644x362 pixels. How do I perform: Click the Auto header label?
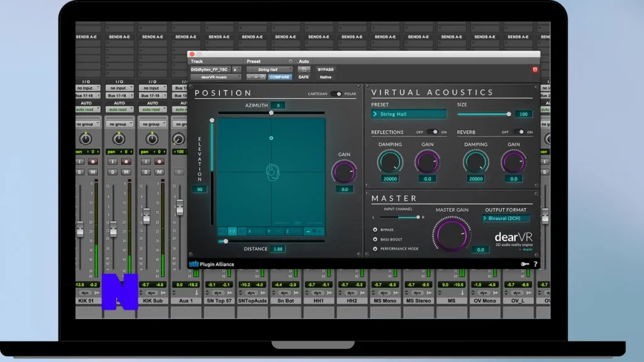pos(304,62)
